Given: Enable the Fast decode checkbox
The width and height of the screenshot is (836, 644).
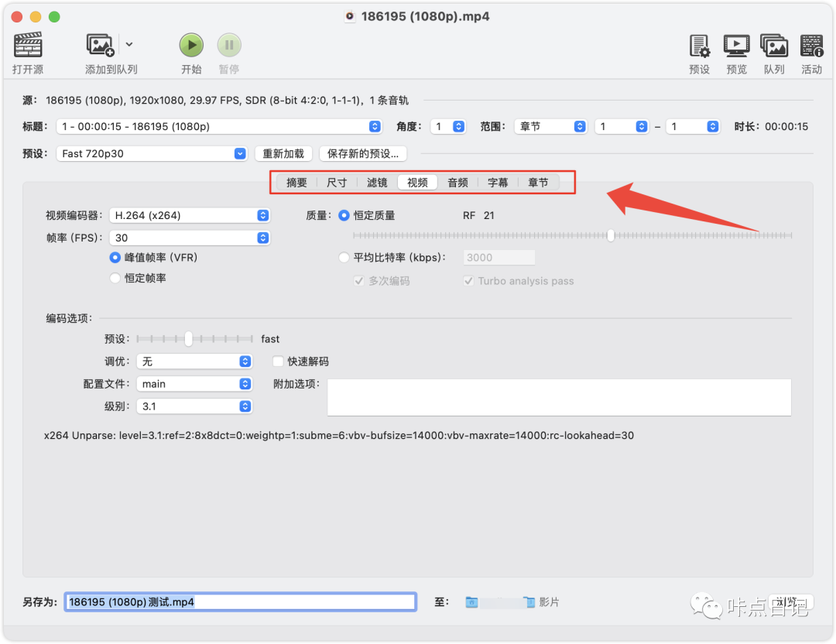Looking at the screenshot, I should coord(279,361).
